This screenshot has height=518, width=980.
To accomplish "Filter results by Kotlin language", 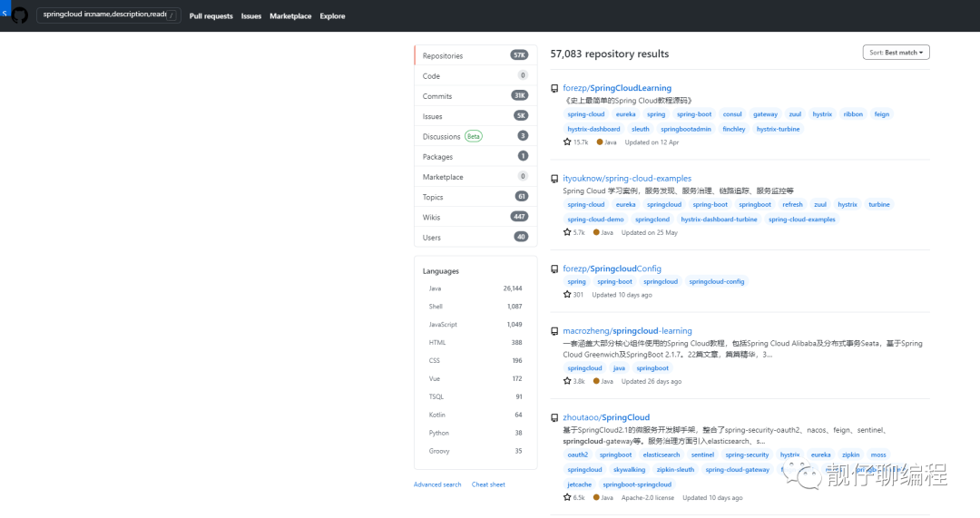I will (x=475, y=415).
